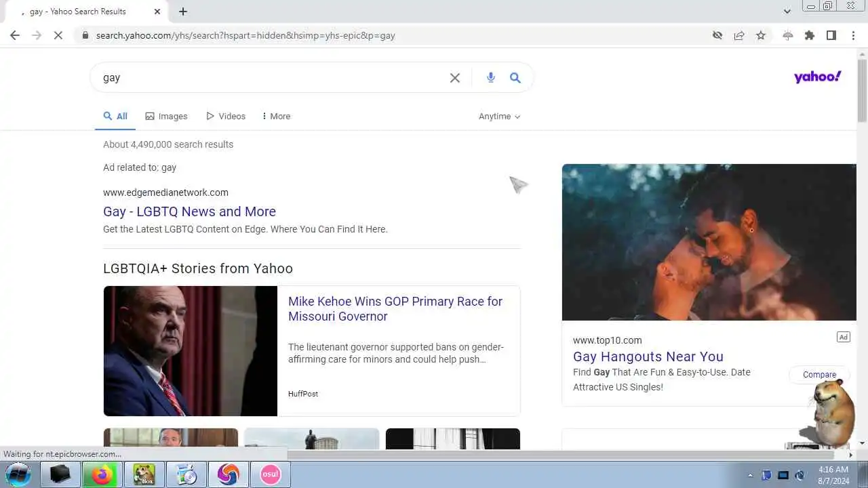Go to Yahoo homepage via logo
The image size is (868, 488).
818,77
